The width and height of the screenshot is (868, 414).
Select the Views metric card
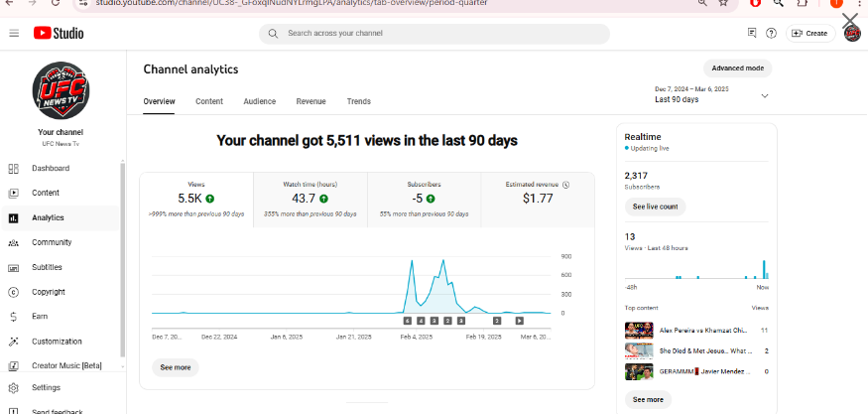coord(196,200)
